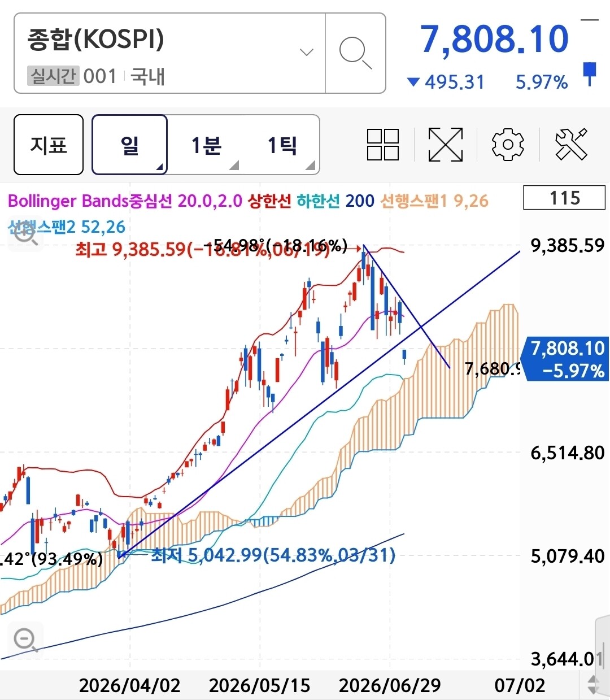Edit the 115 candle count field

[x=564, y=198]
